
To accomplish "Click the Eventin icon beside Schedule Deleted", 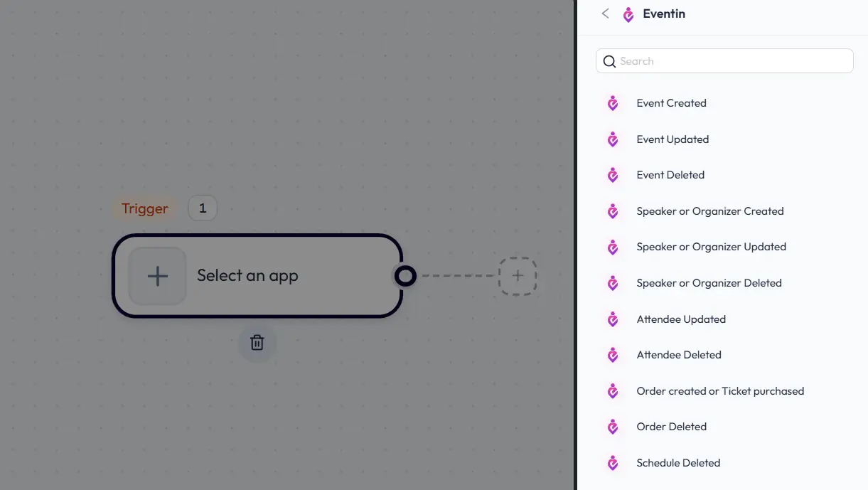I will [612, 463].
